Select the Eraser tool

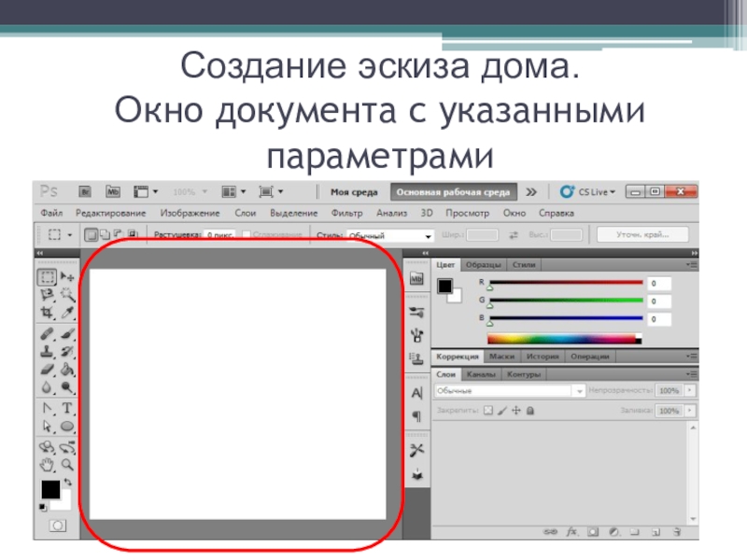pyautogui.click(x=47, y=370)
